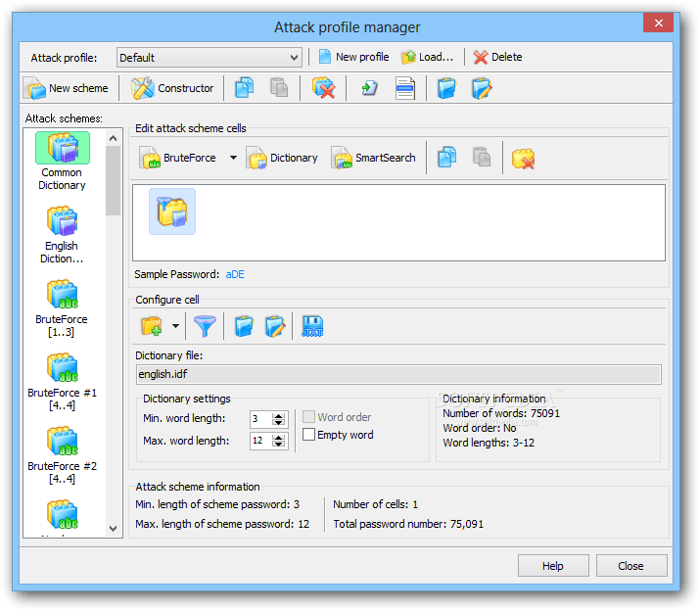
Task: Click the open folder icon in Configure cell
Action: pos(244,326)
